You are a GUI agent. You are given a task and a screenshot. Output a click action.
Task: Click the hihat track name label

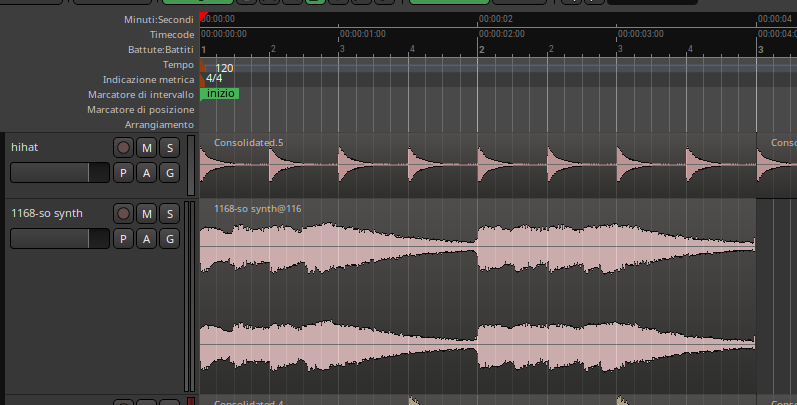pos(24,147)
